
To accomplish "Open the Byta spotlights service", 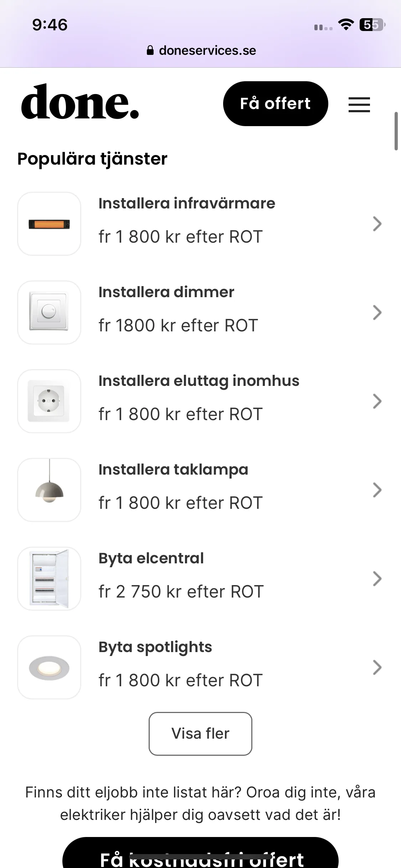I will pyautogui.click(x=200, y=667).
